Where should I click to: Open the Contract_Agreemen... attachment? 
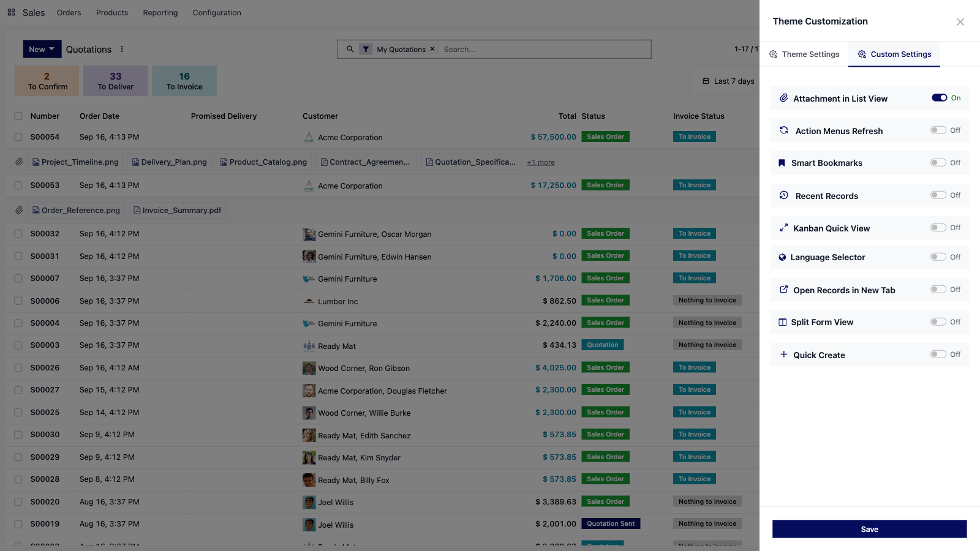366,162
